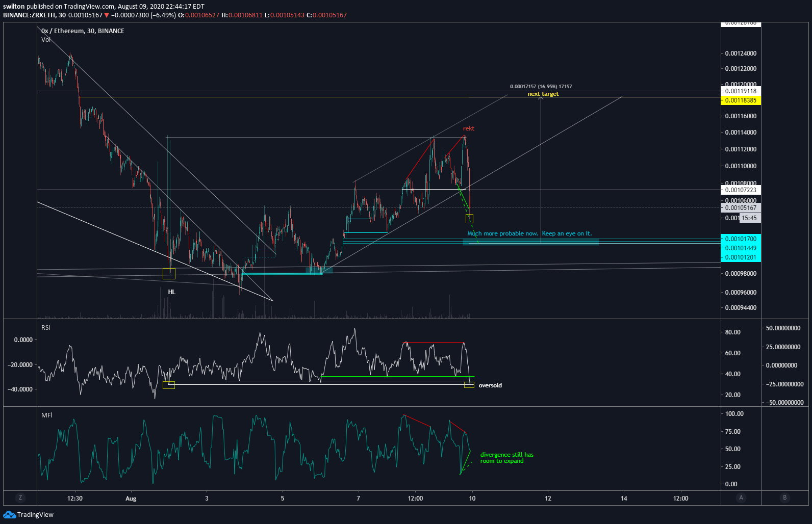Click the 12:30 time axis label

click(75, 499)
